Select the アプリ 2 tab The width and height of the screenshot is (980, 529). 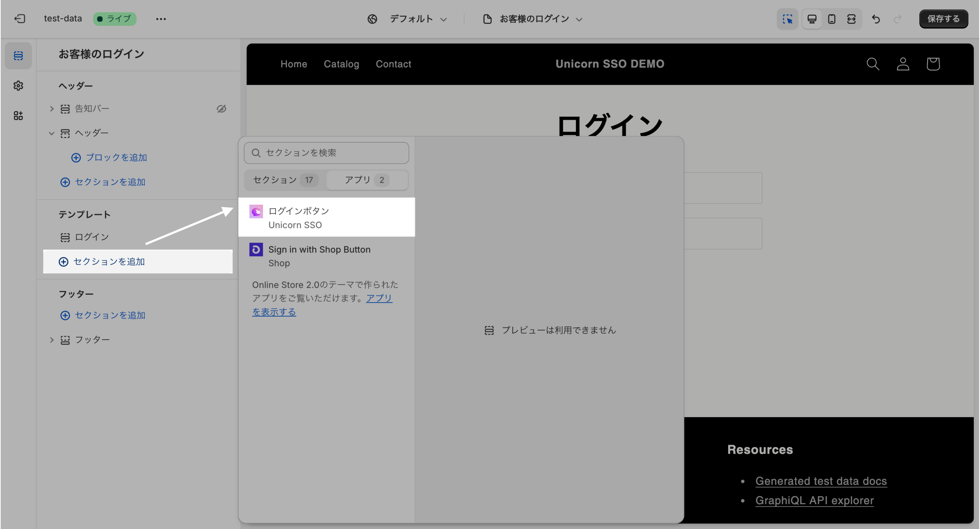(x=367, y=180)
